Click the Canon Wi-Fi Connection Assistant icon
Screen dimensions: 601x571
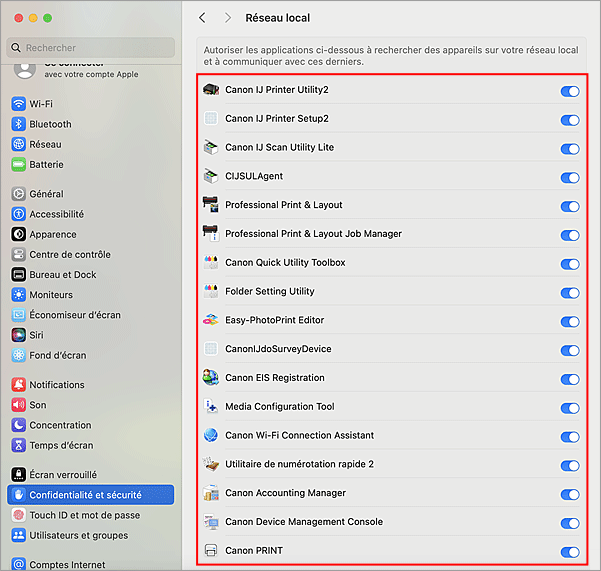coord(210,436)
